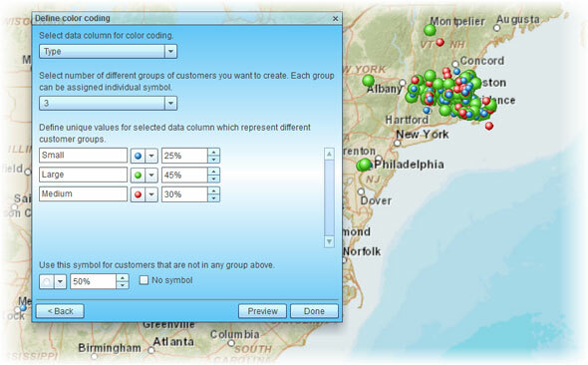Click the green marker near Albany

[369, 80]
